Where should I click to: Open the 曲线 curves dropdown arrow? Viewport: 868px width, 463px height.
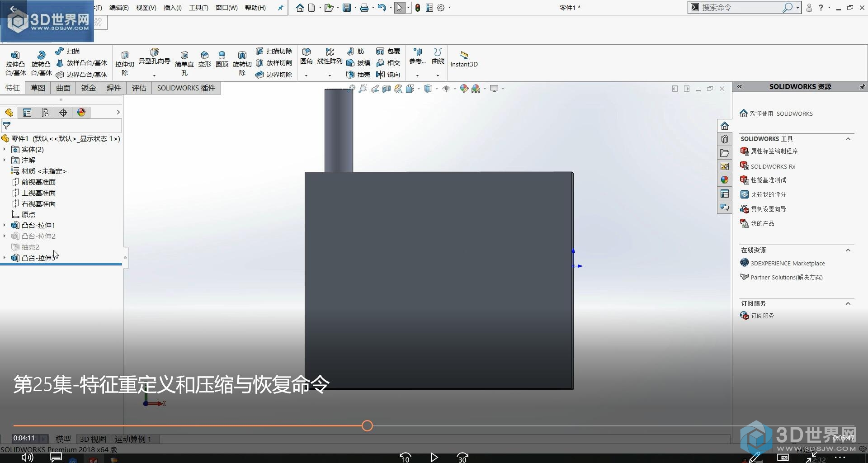[438, 76]
